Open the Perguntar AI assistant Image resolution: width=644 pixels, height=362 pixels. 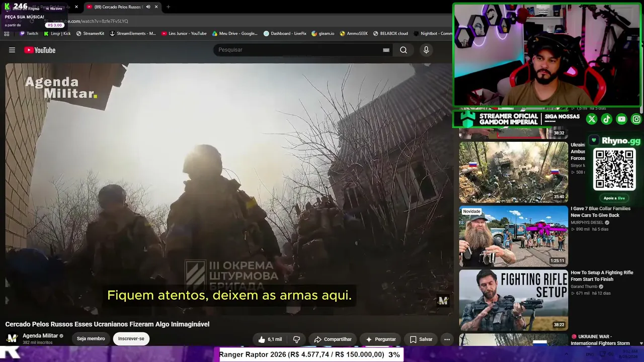[x=380, y=339]
